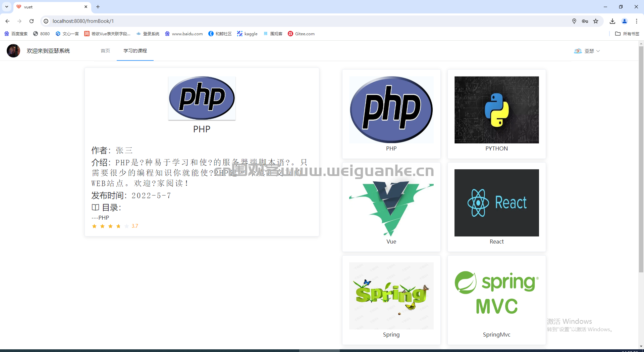Image resolution: width=644 pixels, height=352 pixels.
Task: Close the vuet tab
Action: (86, 7)
